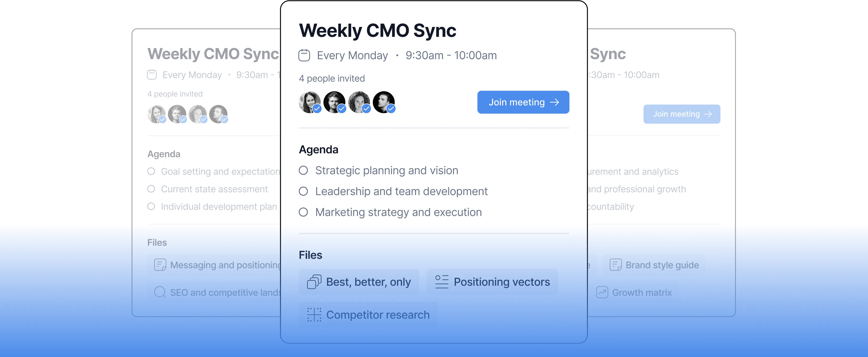Toggle the Individual development plan circle
The height and width of the screenshot is (357, 868).
point(151,207)
